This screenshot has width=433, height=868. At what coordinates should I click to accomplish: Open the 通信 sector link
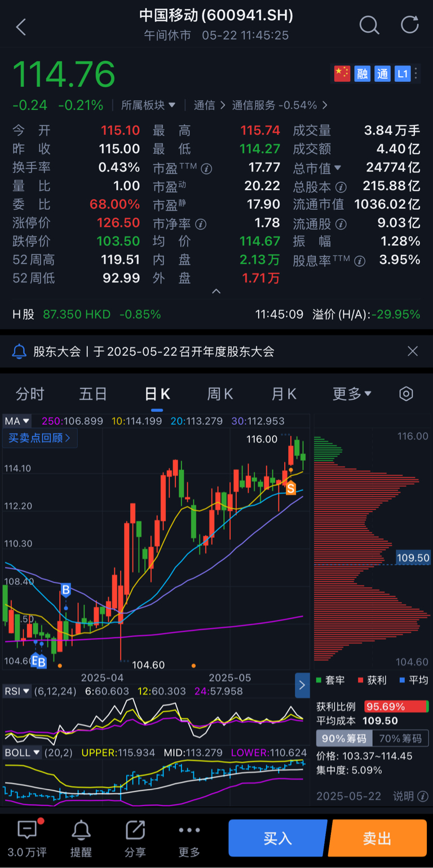pyautogui.click(x=210, y=105)
